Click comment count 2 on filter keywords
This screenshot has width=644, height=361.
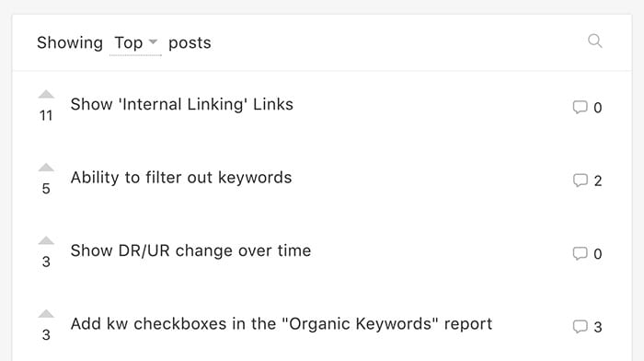point(598,180)
